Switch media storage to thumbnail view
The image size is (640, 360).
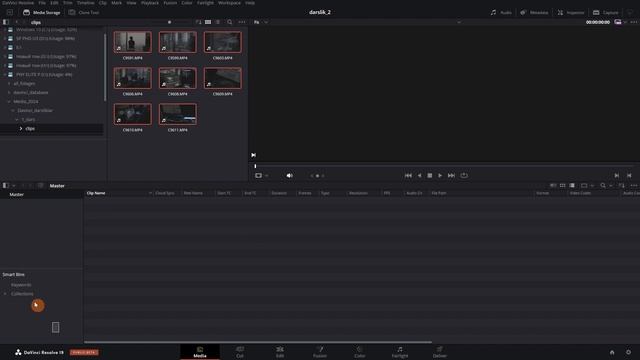208,22
